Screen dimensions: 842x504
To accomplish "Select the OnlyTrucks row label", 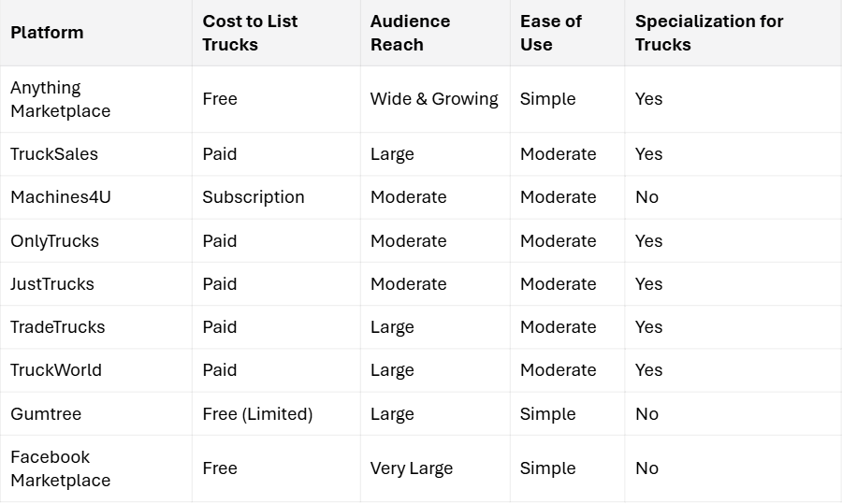I will [54, 241].
